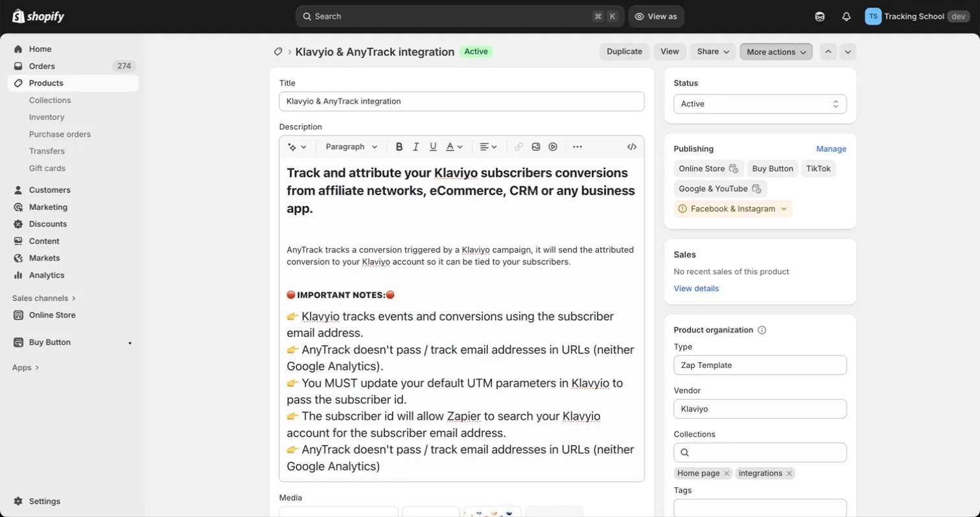The height and width of the screenshot is (517, 980).
Task: Click the Manage publishing link
Action: [831, 149]
